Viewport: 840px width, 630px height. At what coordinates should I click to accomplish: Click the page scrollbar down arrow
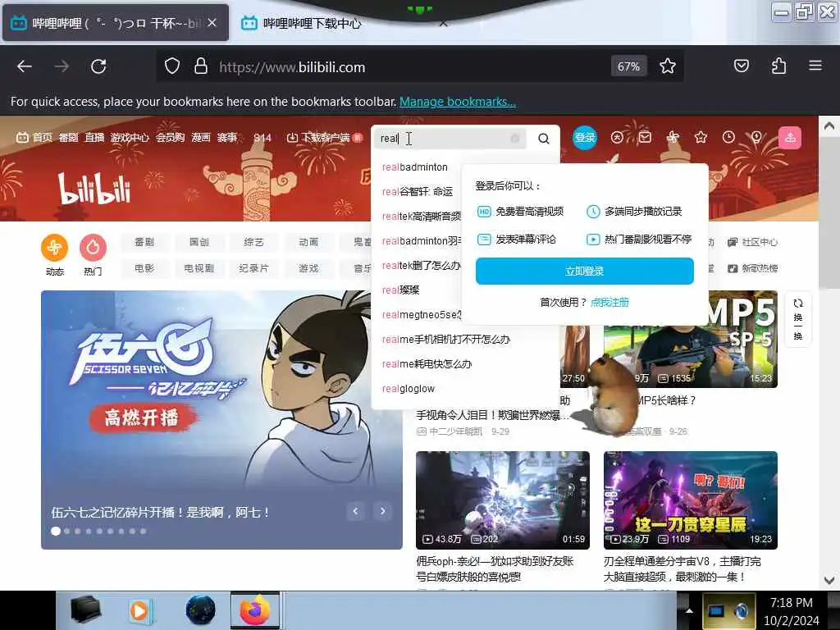pyautogui.click(x=829, y=580)
